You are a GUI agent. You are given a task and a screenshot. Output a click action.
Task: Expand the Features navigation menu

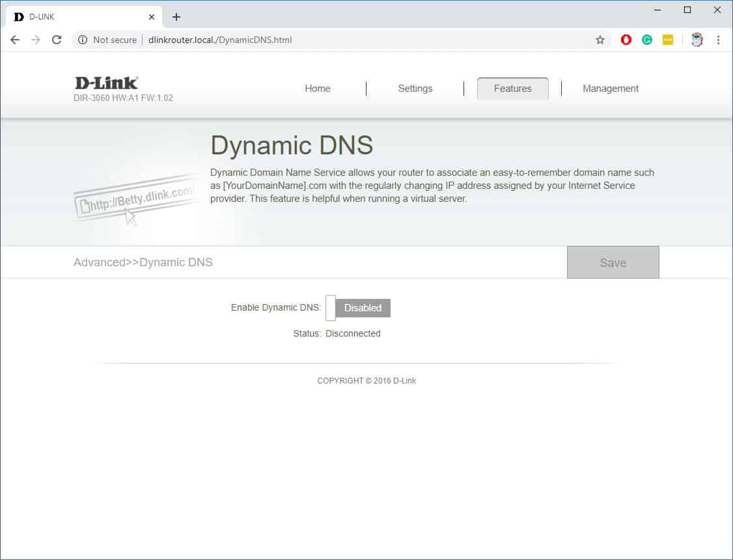pyautogui.click(x=512, y=89)
